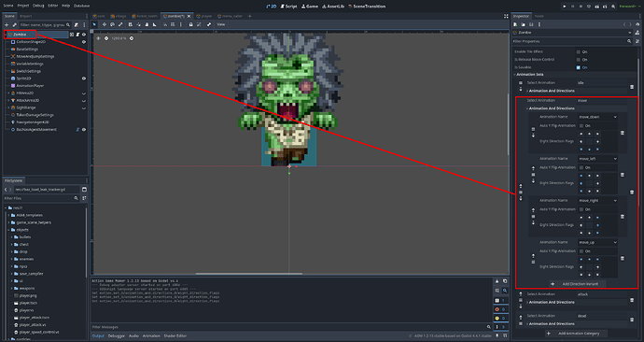
Task: Expand the AttackArea2D node
Action: pos(8,100)
